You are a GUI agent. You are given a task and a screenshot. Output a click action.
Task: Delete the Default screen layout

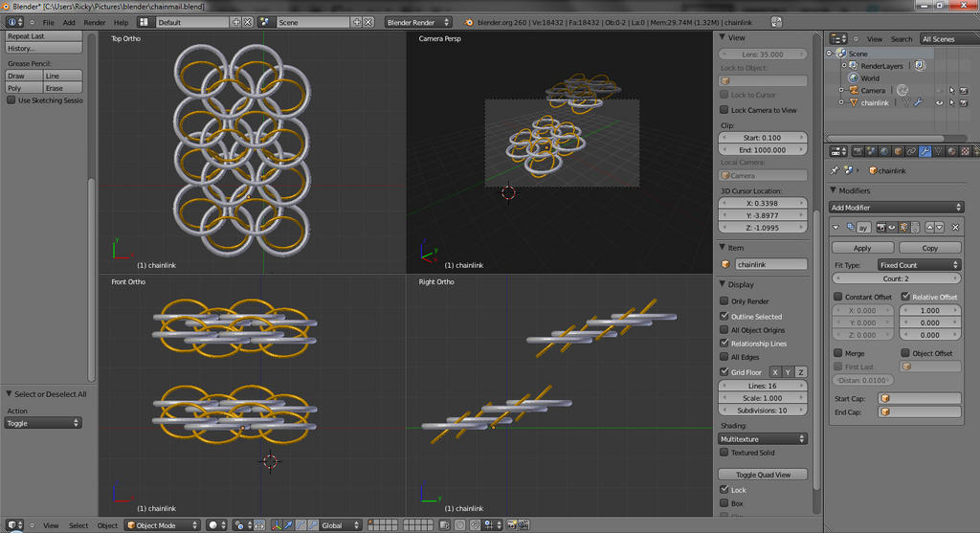[x=248, y=22]
